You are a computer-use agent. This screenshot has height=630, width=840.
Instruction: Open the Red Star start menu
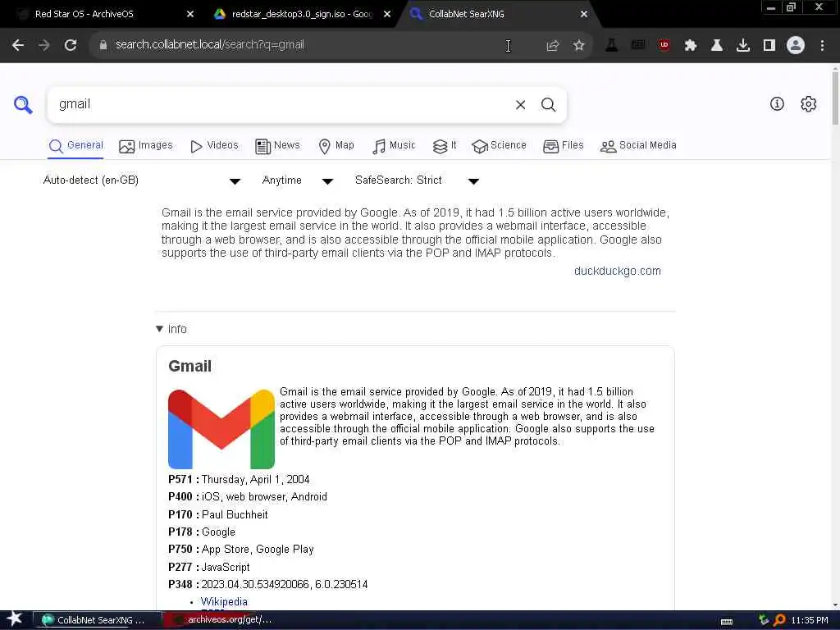coord(15,619)
